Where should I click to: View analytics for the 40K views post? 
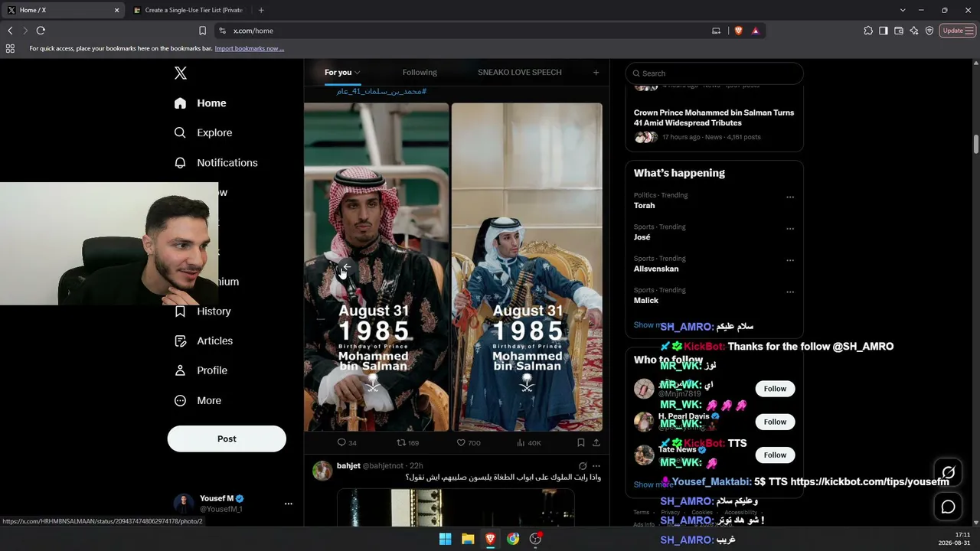coord(529,442)
